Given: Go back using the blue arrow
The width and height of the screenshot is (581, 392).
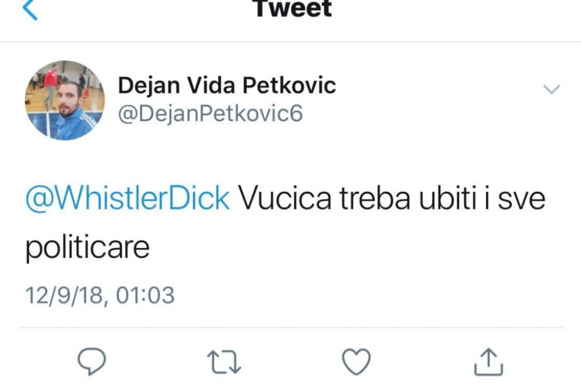Looking at the screenshot, I should 30,9.
